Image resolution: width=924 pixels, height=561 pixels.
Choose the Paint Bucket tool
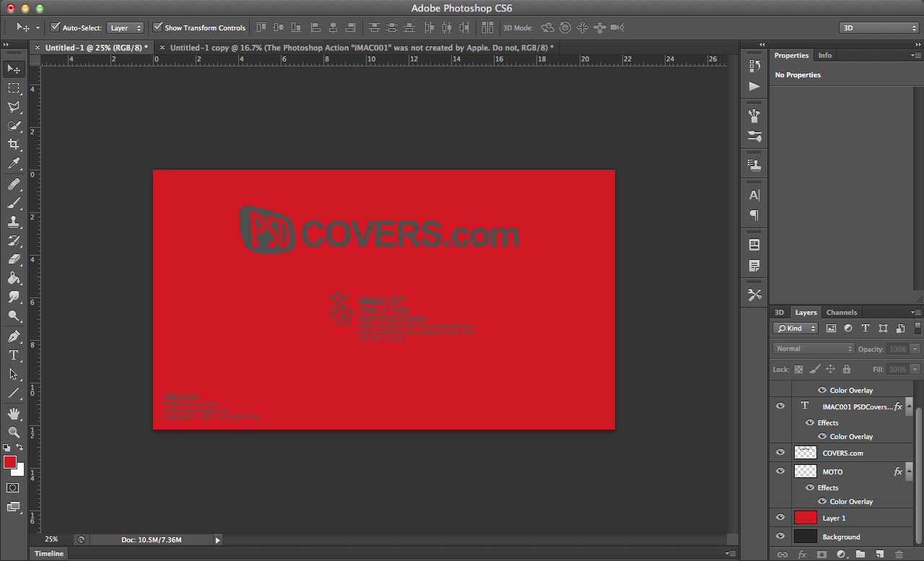pyautogui.click(x=14, y=278)
